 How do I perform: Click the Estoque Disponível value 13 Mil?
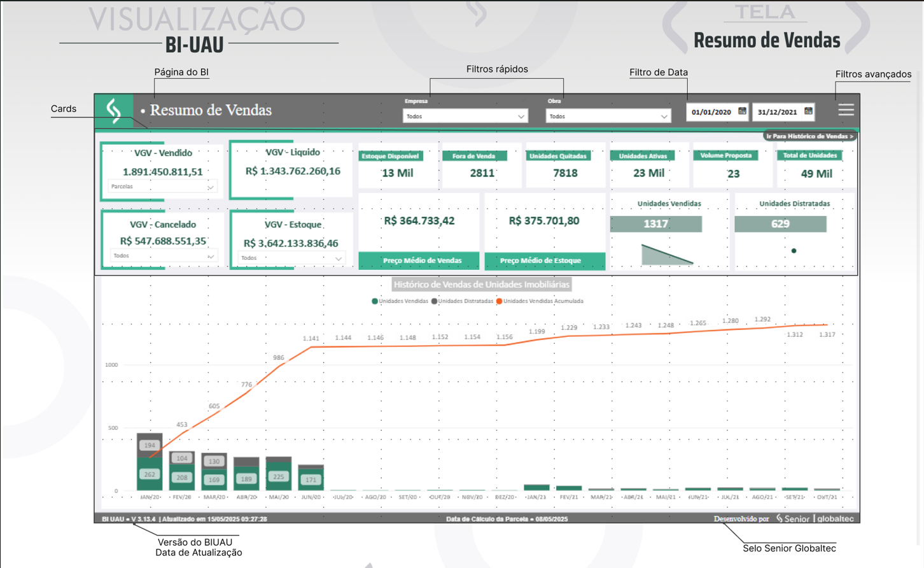tap(398, 173)
